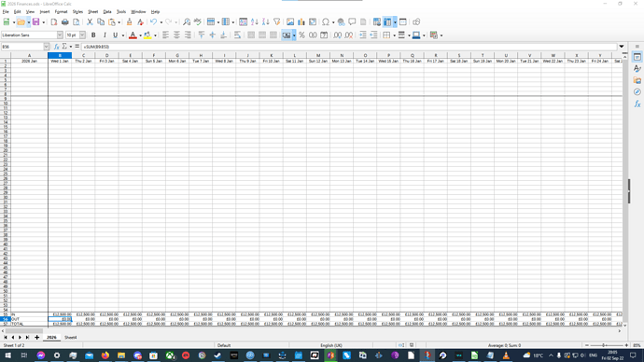Go to last sheet navigation arrow

click(27, 338)
